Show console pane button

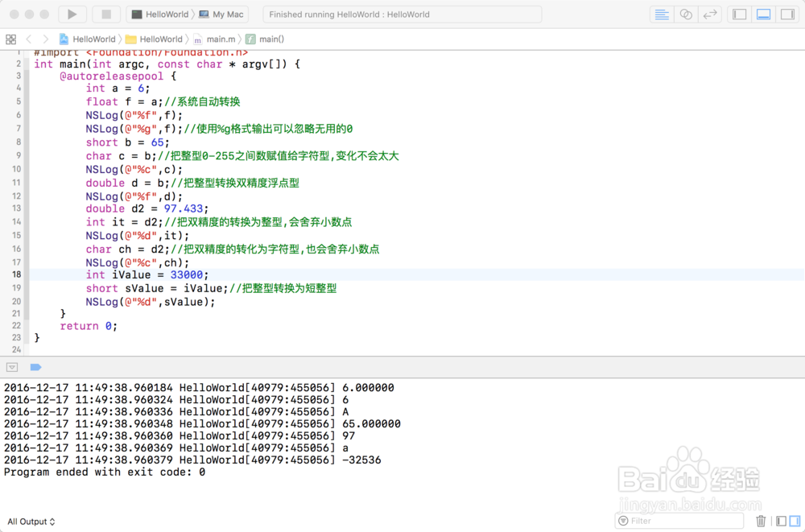point(795,522)
